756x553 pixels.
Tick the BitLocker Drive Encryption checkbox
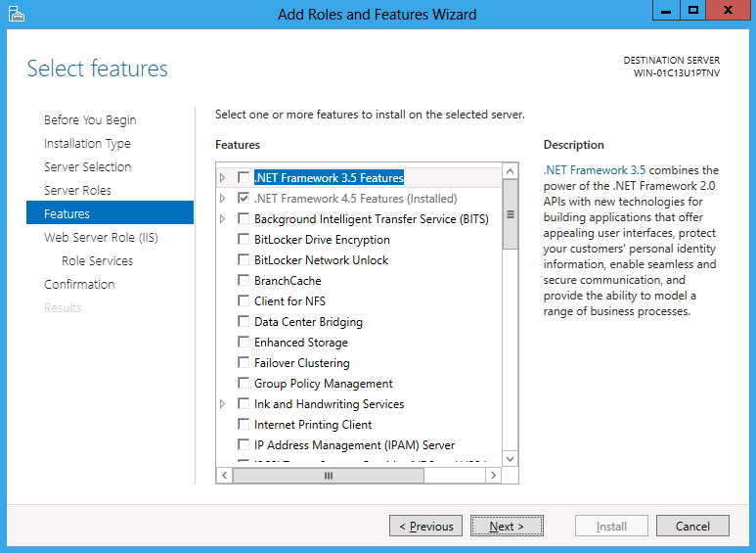[244, 240]
